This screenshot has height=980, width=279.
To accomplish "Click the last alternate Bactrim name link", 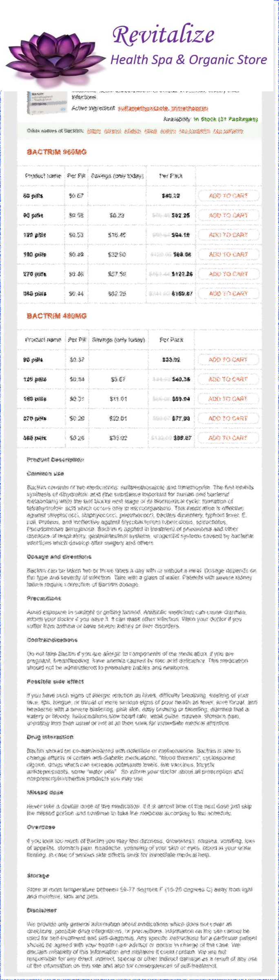I will [228, 131].
